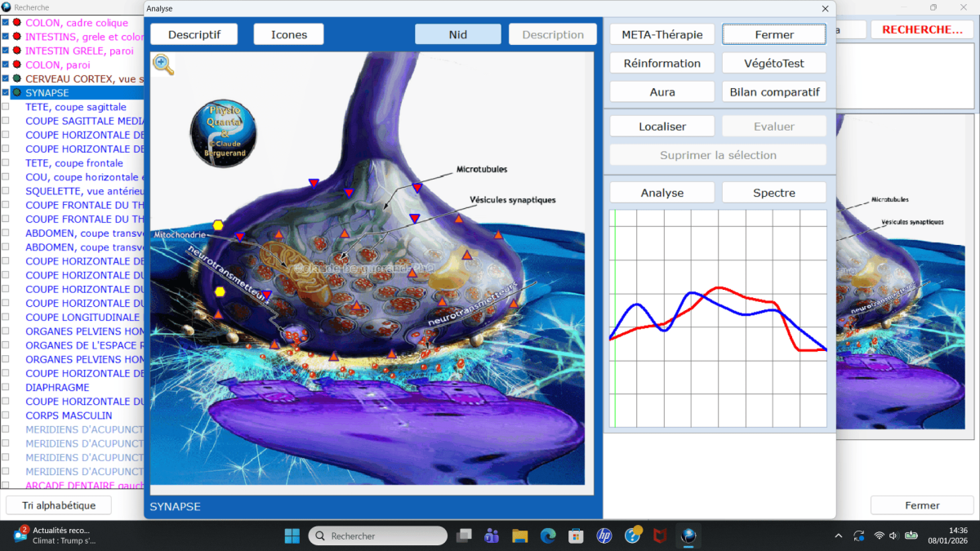Click the green dot icon beside CERVEAU CORTEX
The height and width of the screenshot is (551, 980).
(x=16, y=78)
